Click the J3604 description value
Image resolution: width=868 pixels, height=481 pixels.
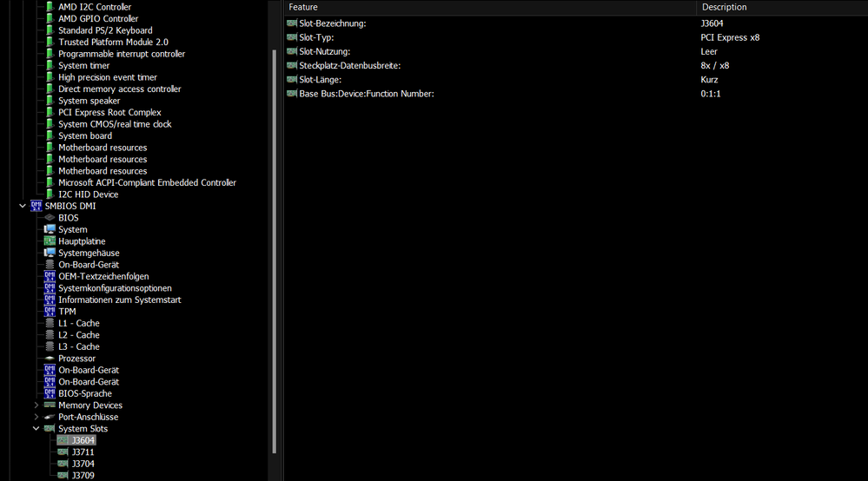click(712, 23)
